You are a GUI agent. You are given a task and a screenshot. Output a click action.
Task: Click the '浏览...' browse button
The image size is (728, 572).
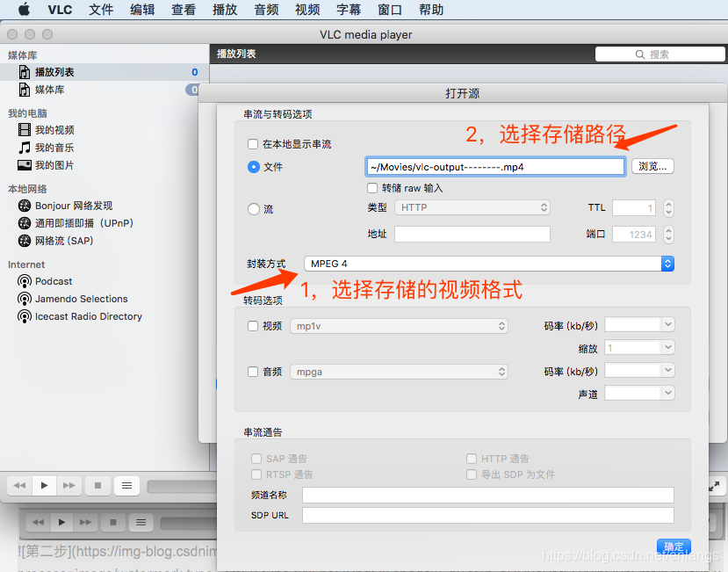[x=652, y=166]
